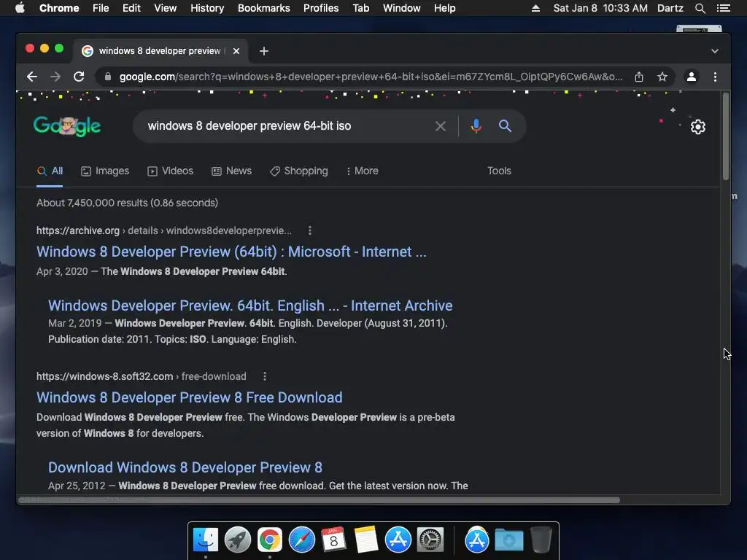
Task: Expand the More search categories
Action: pyautogui.click(x=362, y=171)
